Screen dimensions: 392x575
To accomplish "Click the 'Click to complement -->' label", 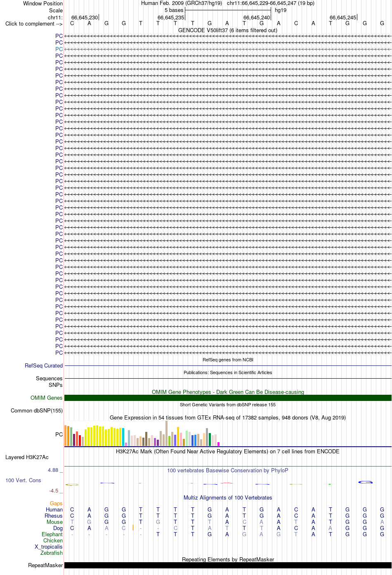I will click(34, 24).
